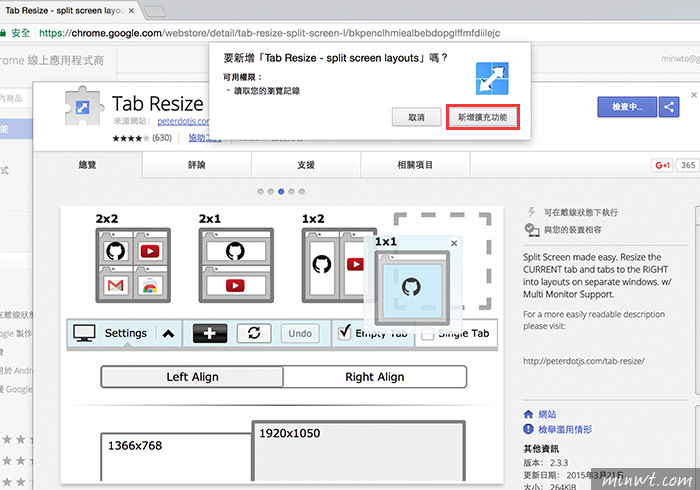Click the 安全 secure site indicator
This screenshot has height=490, width=700.
coord(17,33)
